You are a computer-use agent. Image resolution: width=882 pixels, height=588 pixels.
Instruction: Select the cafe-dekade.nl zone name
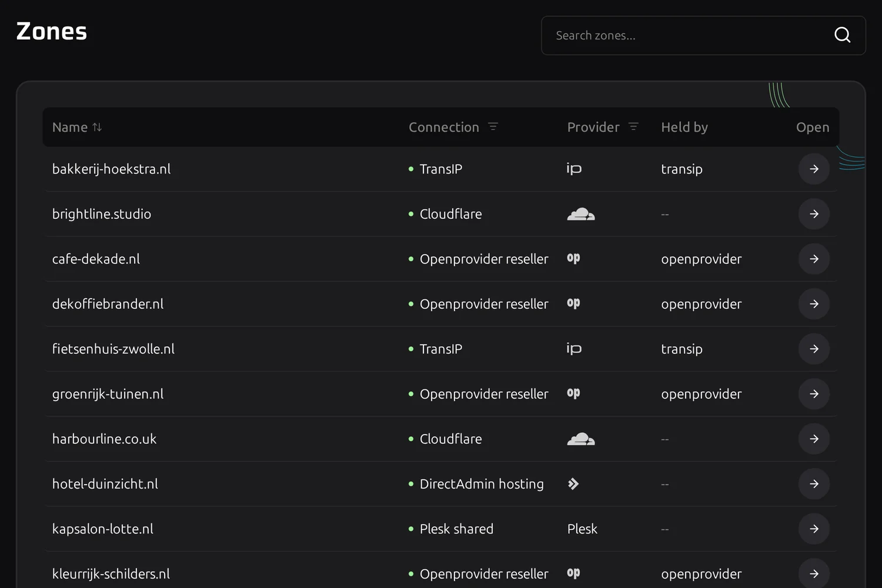[x=96, y=259]
